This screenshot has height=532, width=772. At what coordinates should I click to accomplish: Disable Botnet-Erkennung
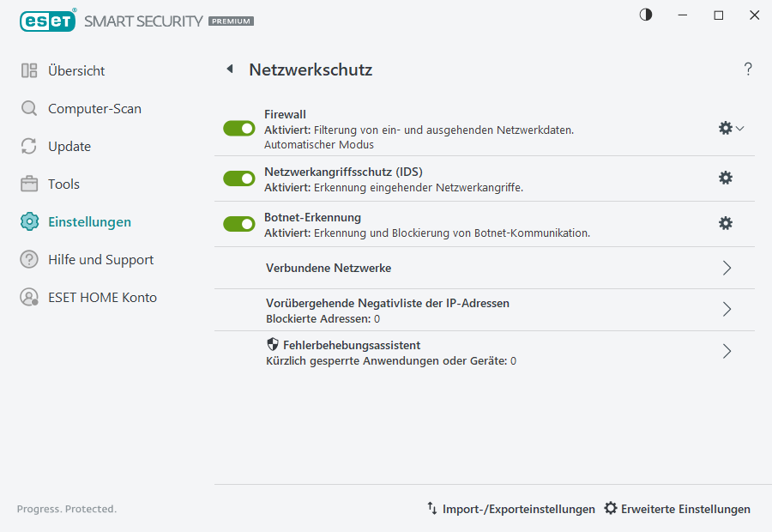pos(238,223)
